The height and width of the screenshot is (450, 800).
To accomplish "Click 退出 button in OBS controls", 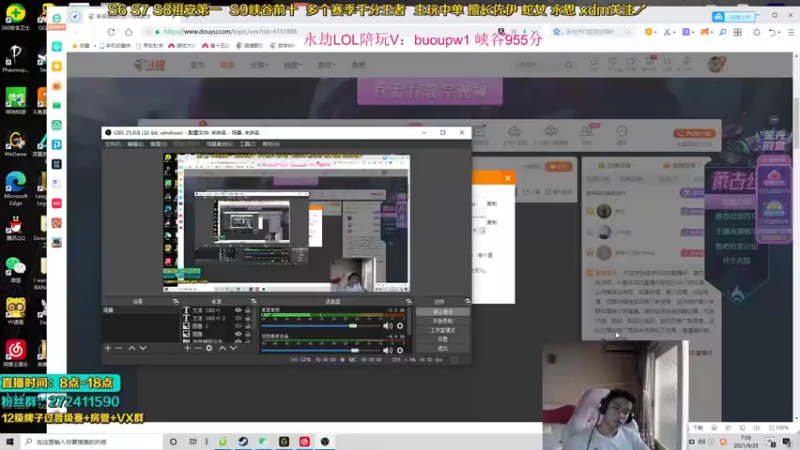I will tap(442, 348).
